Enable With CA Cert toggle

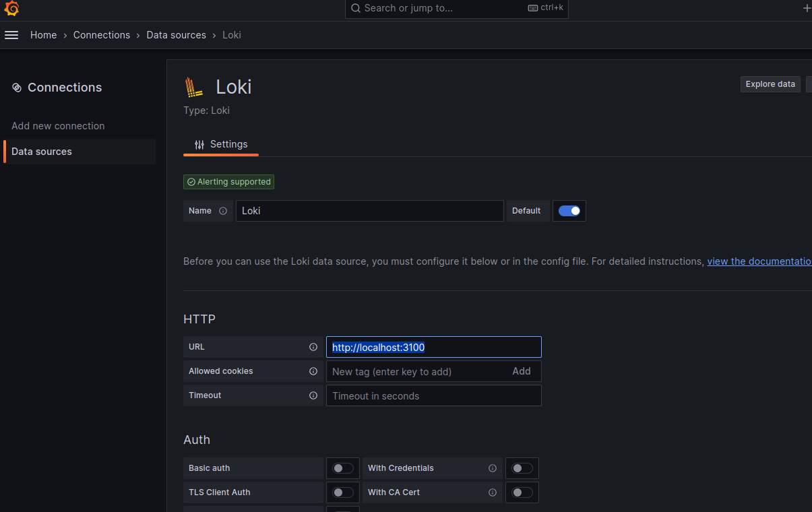[522, 492]
